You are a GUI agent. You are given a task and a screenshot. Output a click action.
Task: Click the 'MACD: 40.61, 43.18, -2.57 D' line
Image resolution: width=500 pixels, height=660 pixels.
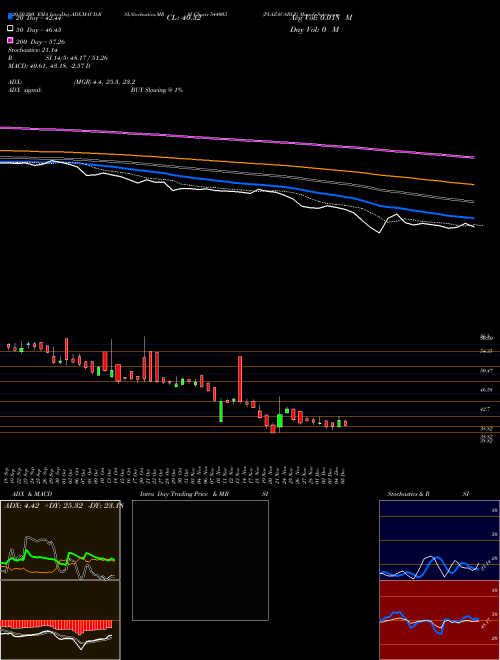pos(49,66)
